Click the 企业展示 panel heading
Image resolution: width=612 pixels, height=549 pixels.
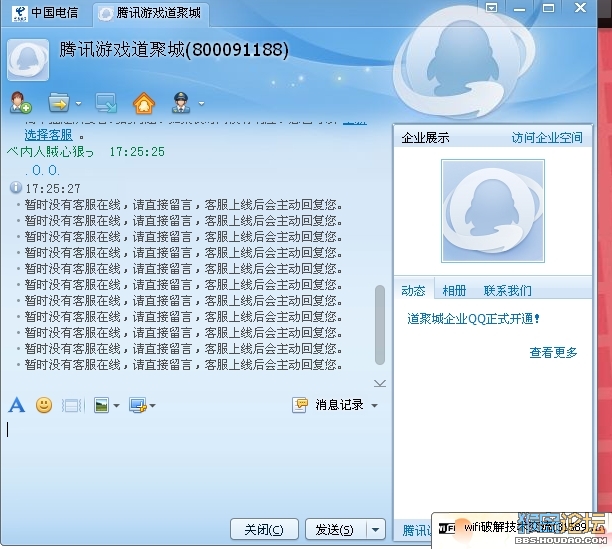(x=425, y=137)
